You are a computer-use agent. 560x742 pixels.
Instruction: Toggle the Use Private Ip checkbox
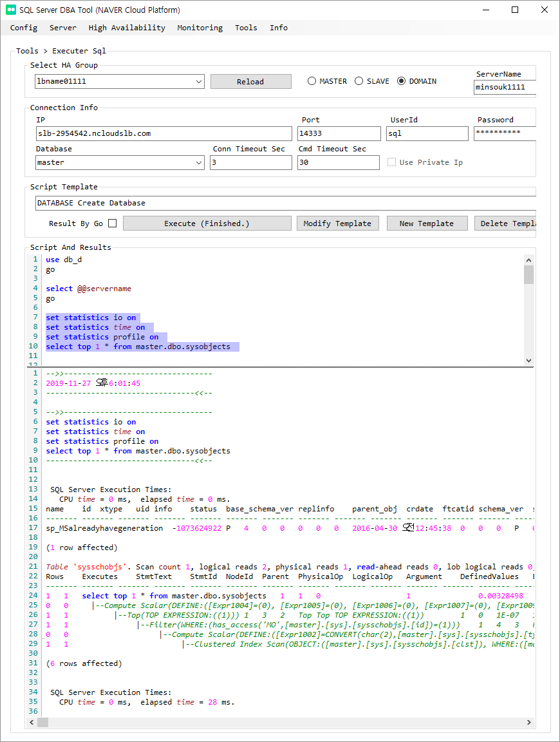(391, 162)
